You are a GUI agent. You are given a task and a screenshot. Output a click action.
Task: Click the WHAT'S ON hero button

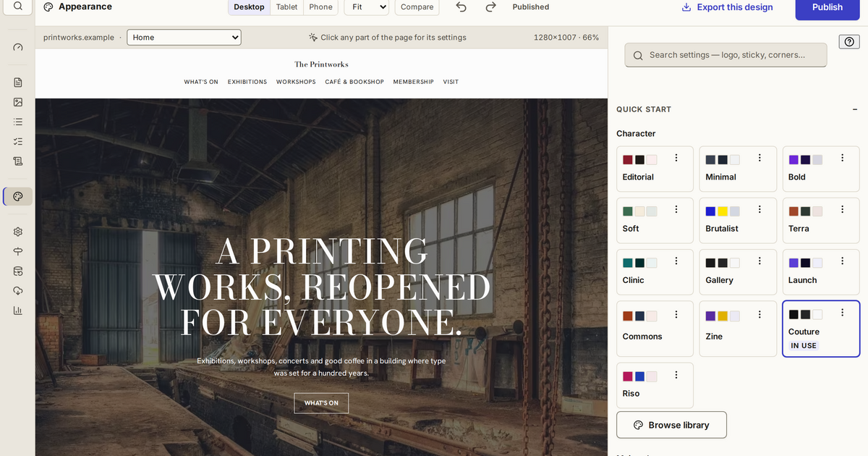pyautogui.click(x=321, y=403)
